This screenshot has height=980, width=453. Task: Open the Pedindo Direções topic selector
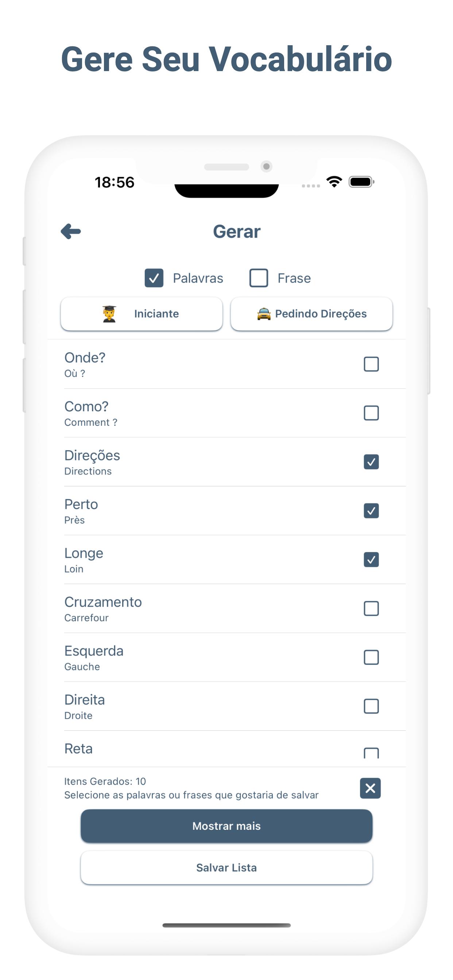311,314
